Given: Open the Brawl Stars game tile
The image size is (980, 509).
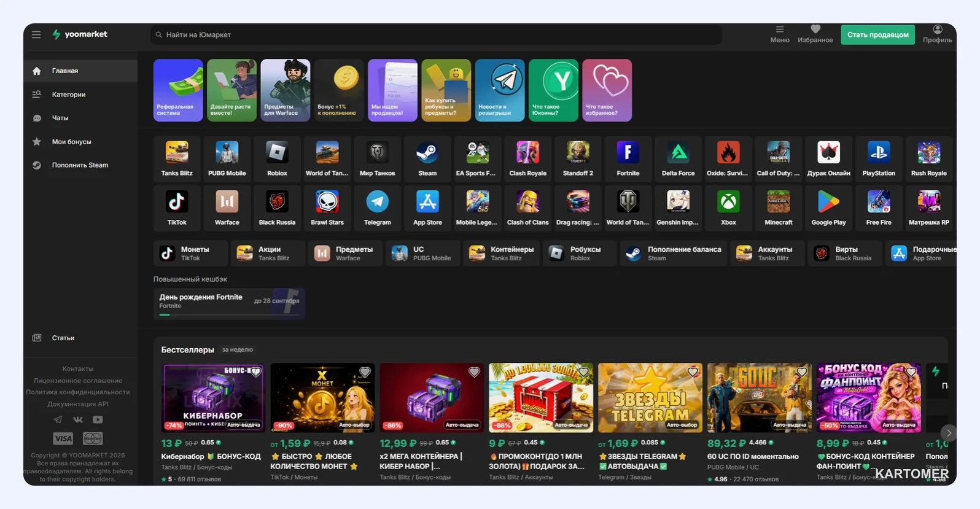Looking at the screenshot, I should tap(327, 208).
